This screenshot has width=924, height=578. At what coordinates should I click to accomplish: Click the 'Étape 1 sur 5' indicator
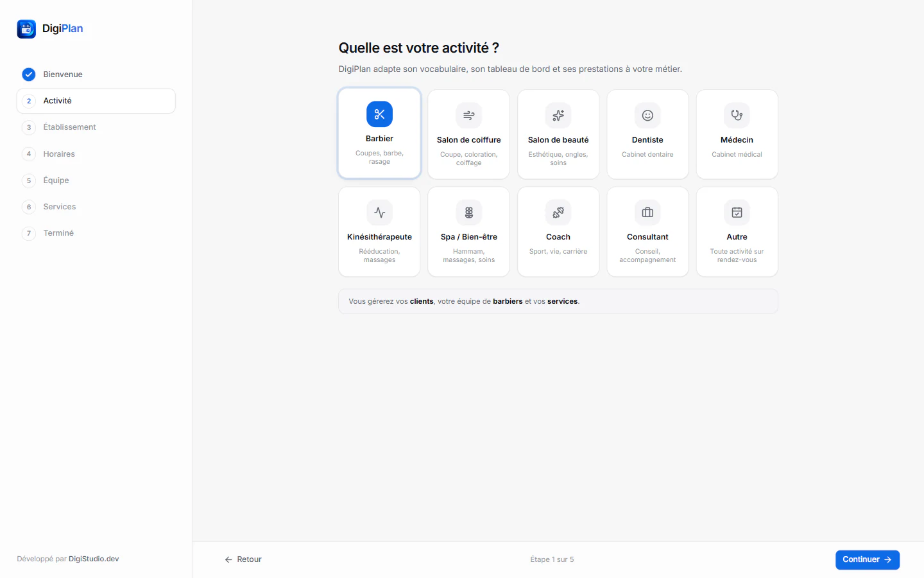coord(552,559)
